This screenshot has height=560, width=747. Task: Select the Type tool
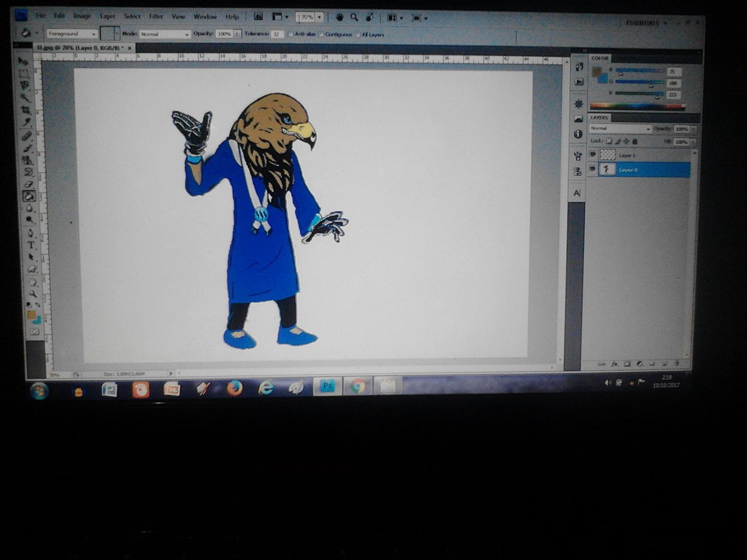31,245
